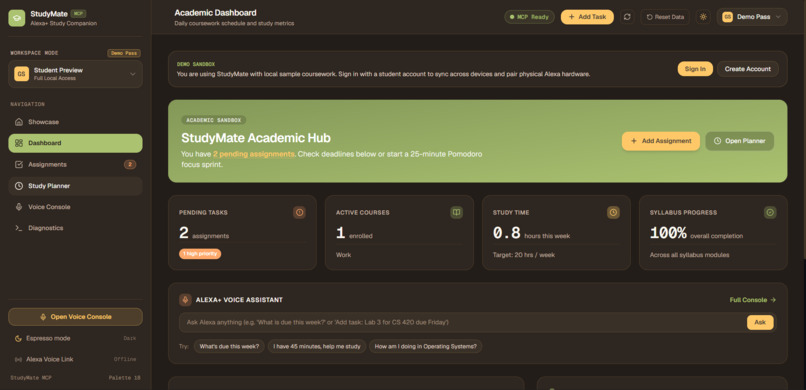Screen dimensions: 806x390
Task: Click the 100% overall completion value
Action: click(x=668, y=233)
